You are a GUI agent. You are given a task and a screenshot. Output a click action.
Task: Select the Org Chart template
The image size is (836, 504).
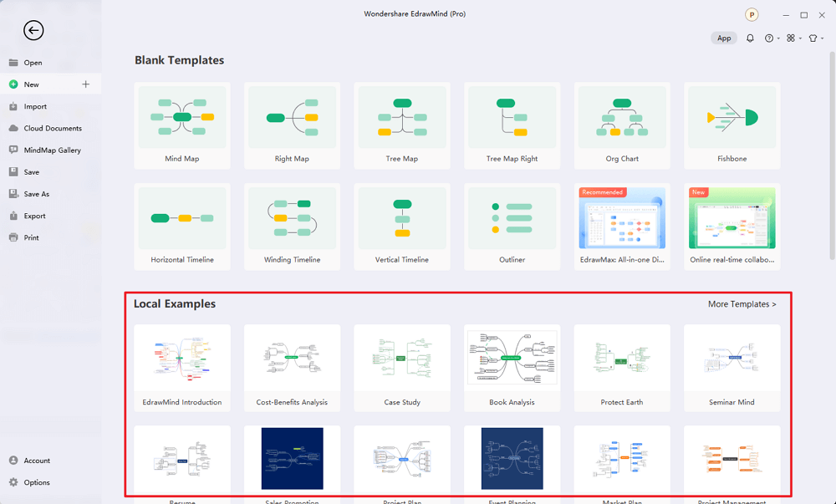tap(622, 125)
